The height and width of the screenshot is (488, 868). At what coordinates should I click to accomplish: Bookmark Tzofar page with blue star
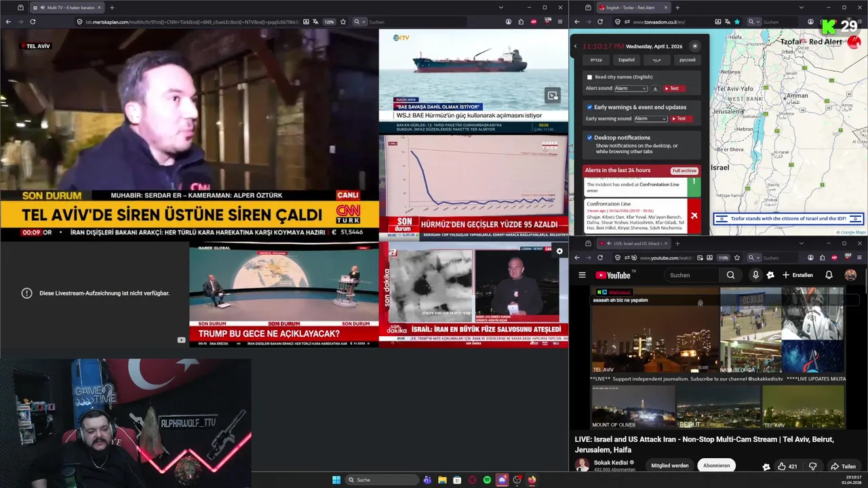737,22
